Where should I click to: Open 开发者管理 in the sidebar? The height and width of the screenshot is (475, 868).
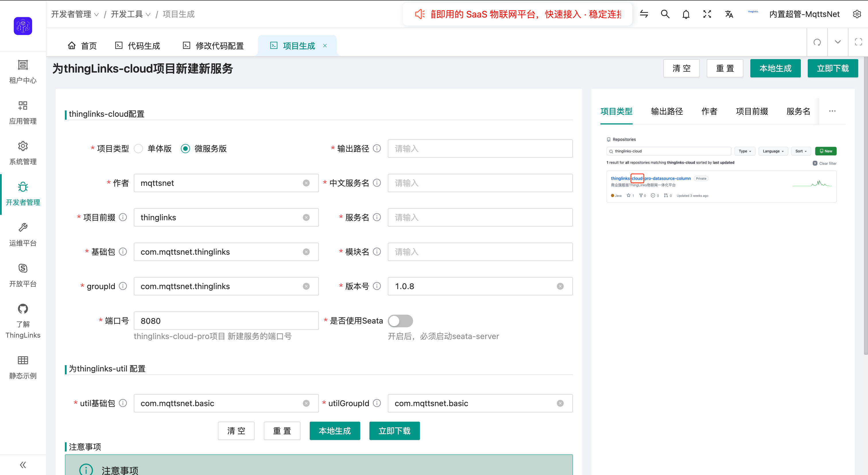[x=23, y=194]
